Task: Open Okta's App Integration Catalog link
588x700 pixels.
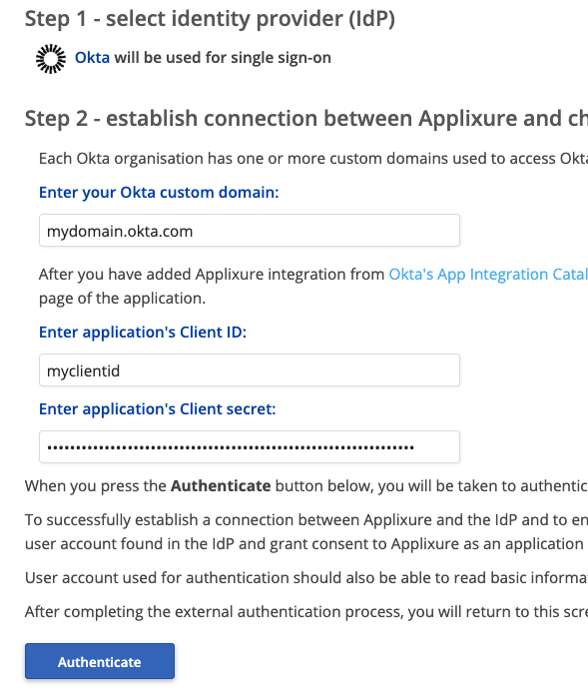Action: click(x=488, y=274)
